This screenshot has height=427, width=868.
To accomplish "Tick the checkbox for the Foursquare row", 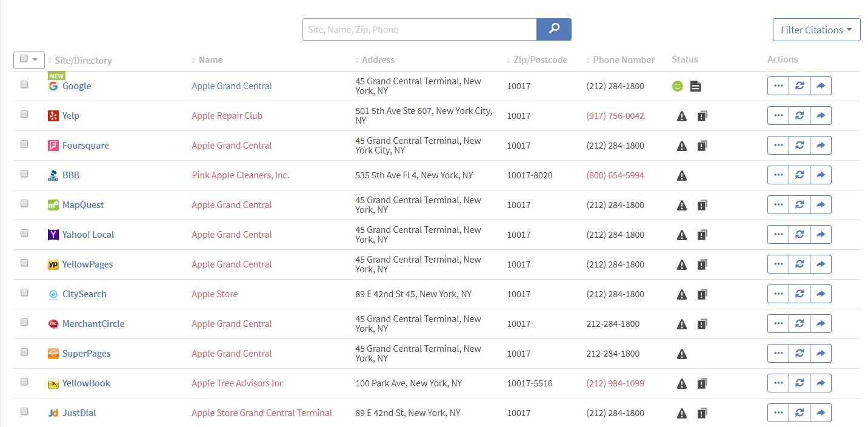I will tap(24, 144).
